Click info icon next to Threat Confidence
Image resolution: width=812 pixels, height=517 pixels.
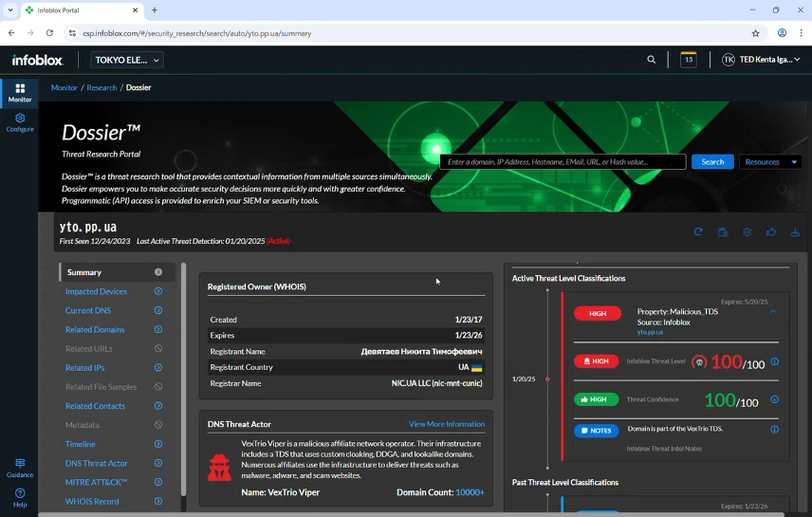tap(774, 399)
